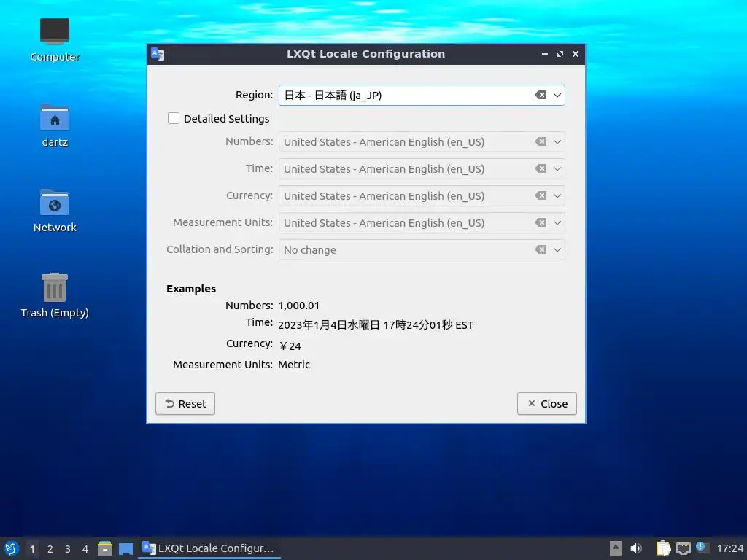
Task: Expand the Time locale dropdown
Action: tap(557, 168)
